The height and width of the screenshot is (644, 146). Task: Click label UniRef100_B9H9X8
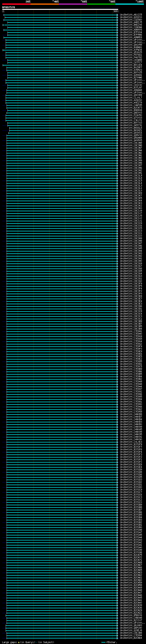click(131, 110)
